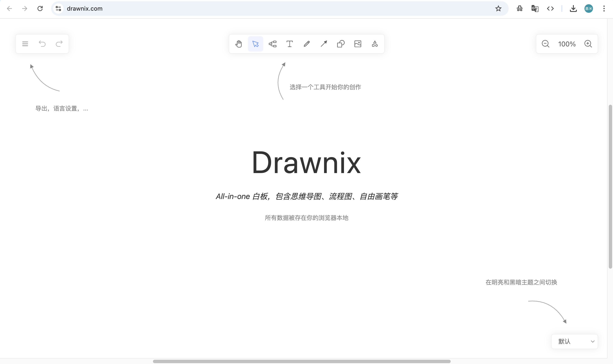This screenshot has width=613, height=364.
Task: Expand the 默认 theme dropdown
Action: tap(574, 341)
